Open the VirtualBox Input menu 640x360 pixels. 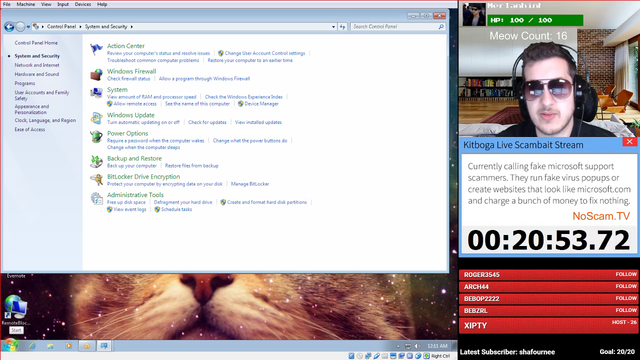tap(63, 4)
